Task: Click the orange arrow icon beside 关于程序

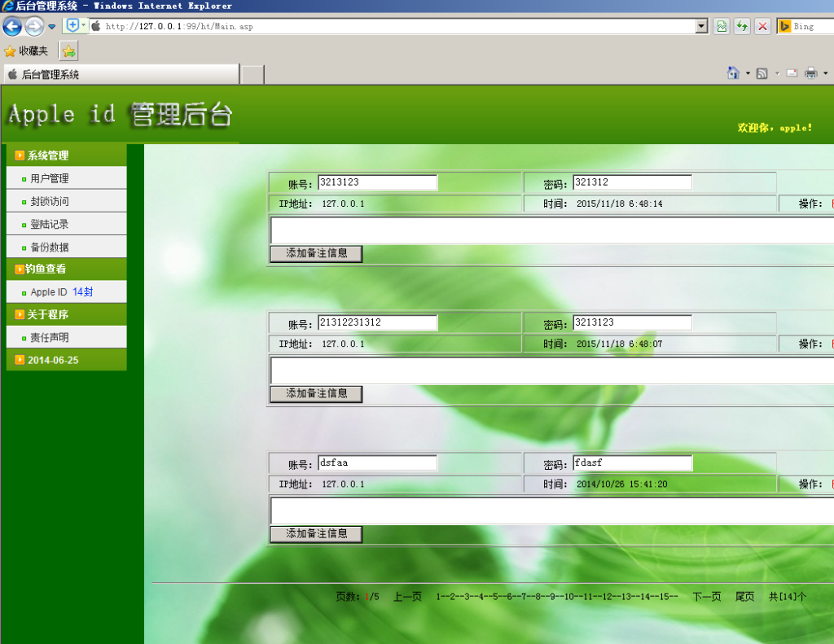Action: pyautogui.click(x=20, y=314)
